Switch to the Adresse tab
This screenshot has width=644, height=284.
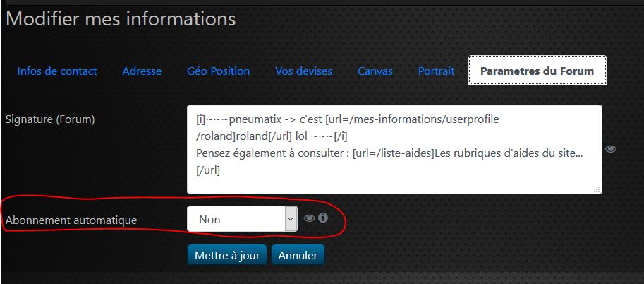pos(142,71)
